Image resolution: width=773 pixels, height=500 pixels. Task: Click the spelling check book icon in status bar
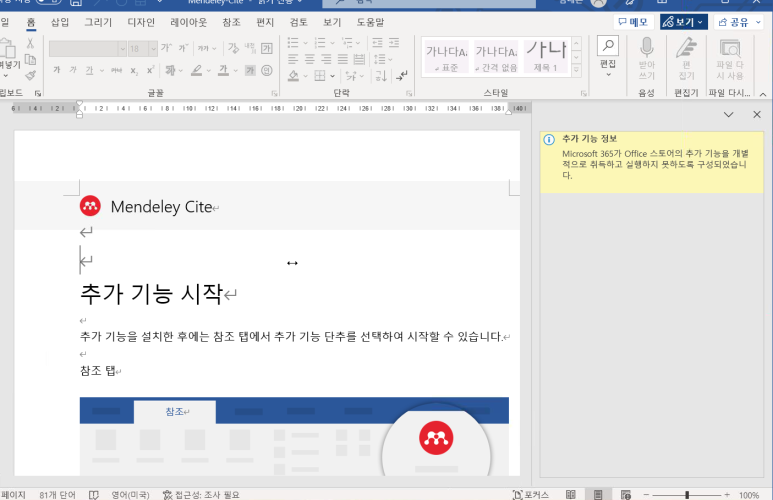pos(94,495)
